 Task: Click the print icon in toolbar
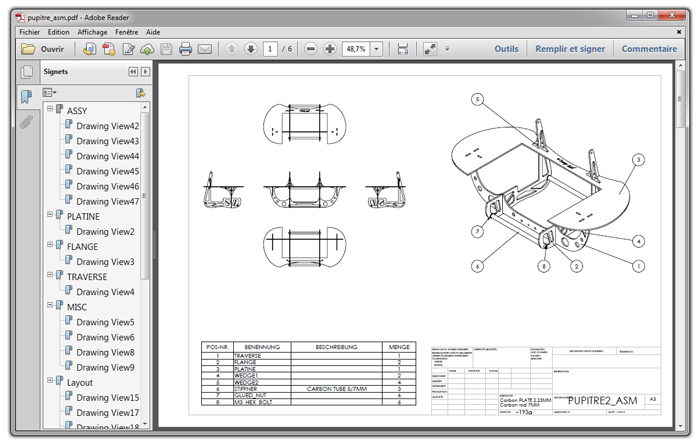click(x=185, y=49)
